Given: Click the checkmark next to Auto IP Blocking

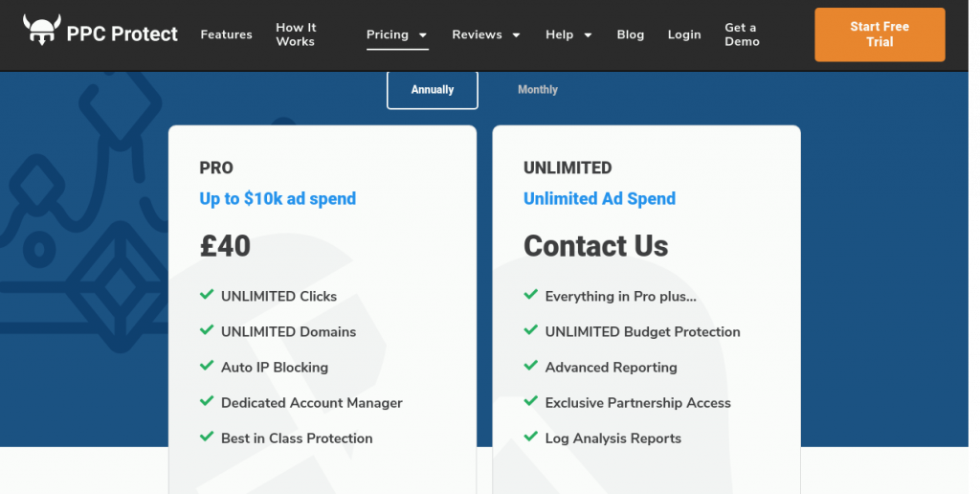Looking at the screenshot, I should pyautogui.click(x=207, y=366).
